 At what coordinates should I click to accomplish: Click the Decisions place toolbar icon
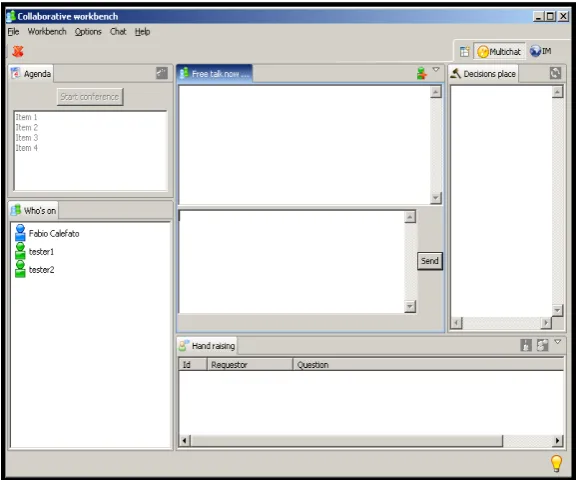pyautogui.click(x=555, y=73)
